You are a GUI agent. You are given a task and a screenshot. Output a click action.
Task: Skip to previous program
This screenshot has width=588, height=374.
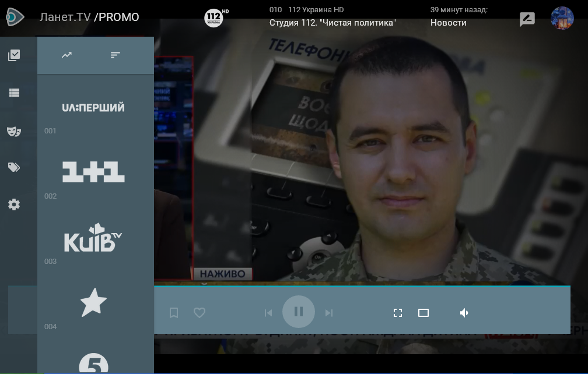[268, 313]
